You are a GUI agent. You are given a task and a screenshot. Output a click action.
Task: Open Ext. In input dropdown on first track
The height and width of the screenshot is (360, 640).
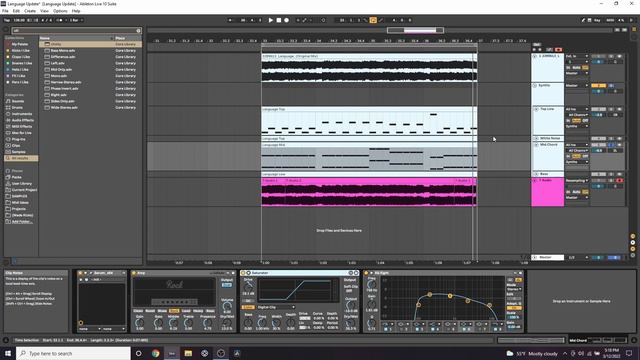[x=577, y=56]
